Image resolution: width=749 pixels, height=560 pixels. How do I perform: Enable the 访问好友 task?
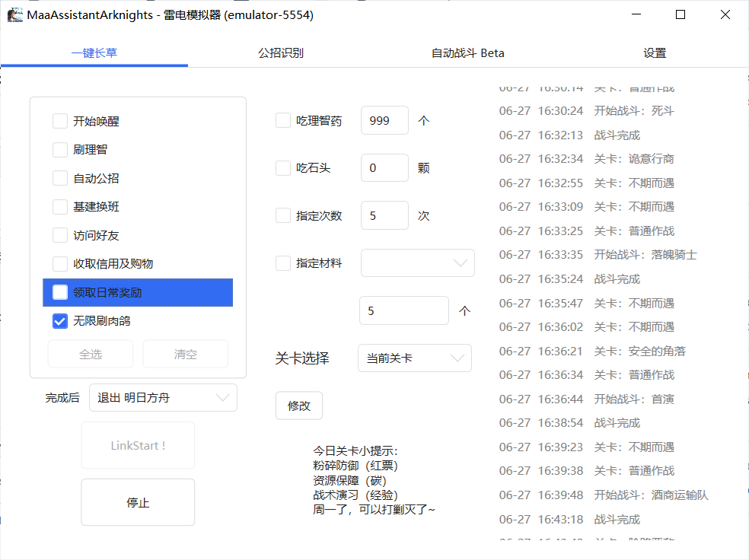pyautogui.click(x=59, y=235)
